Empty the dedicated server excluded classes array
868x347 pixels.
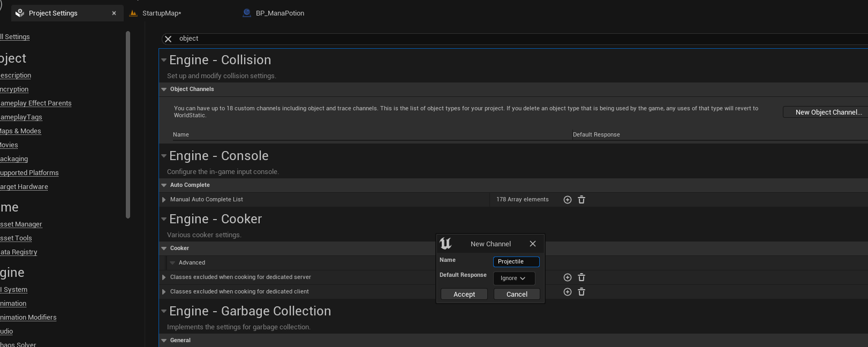pyautogui.click(x=582, y=277)
